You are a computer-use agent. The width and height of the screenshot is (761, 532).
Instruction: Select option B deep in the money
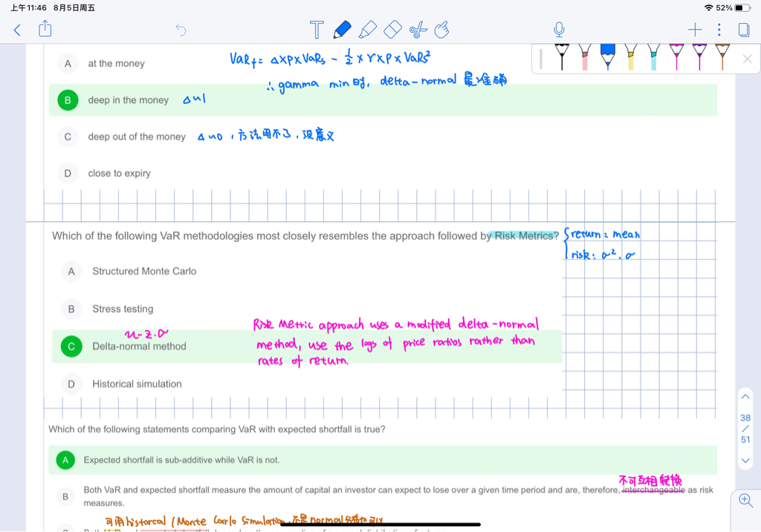(68, 100)
